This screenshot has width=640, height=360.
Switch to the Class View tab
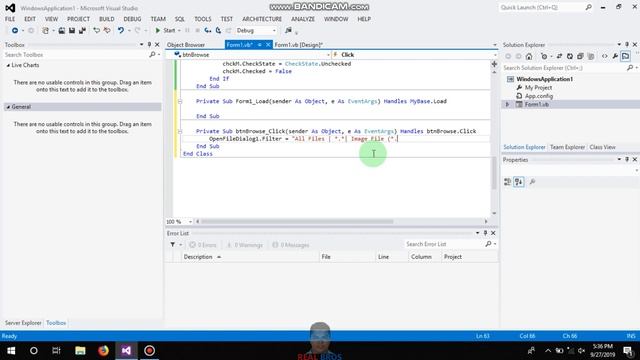click(602, 147)
